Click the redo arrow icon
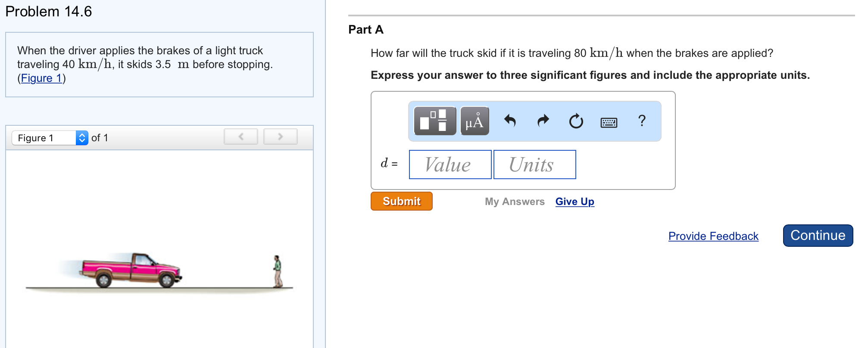868x348 pixels. [x=543, y=121]
